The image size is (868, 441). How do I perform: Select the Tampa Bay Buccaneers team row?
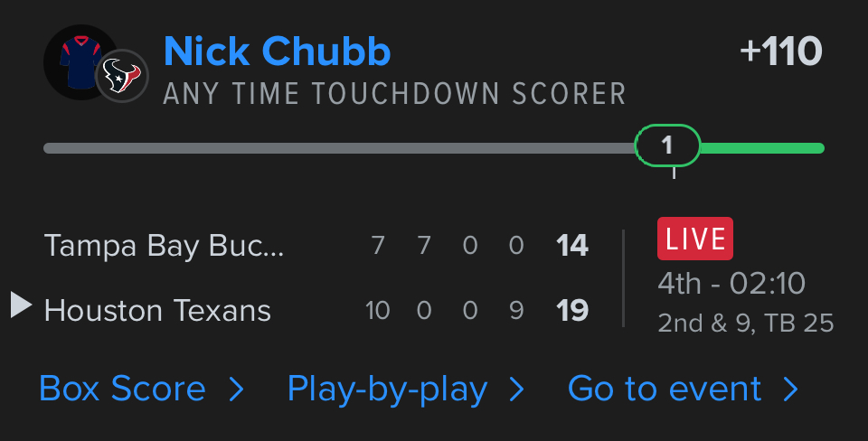(164, 245)
